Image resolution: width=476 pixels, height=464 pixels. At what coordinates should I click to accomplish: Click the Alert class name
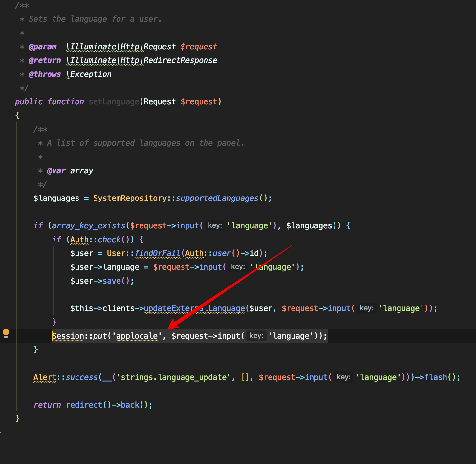click(45, 377)
